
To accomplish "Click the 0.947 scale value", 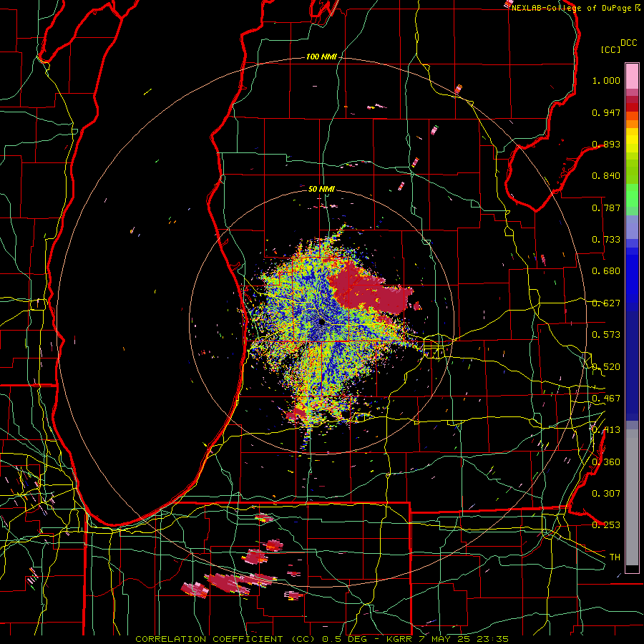I will click(x=606, y=112).
